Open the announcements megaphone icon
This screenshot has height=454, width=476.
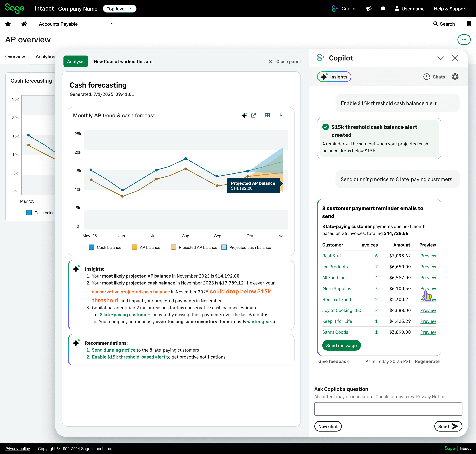(369, 9)
